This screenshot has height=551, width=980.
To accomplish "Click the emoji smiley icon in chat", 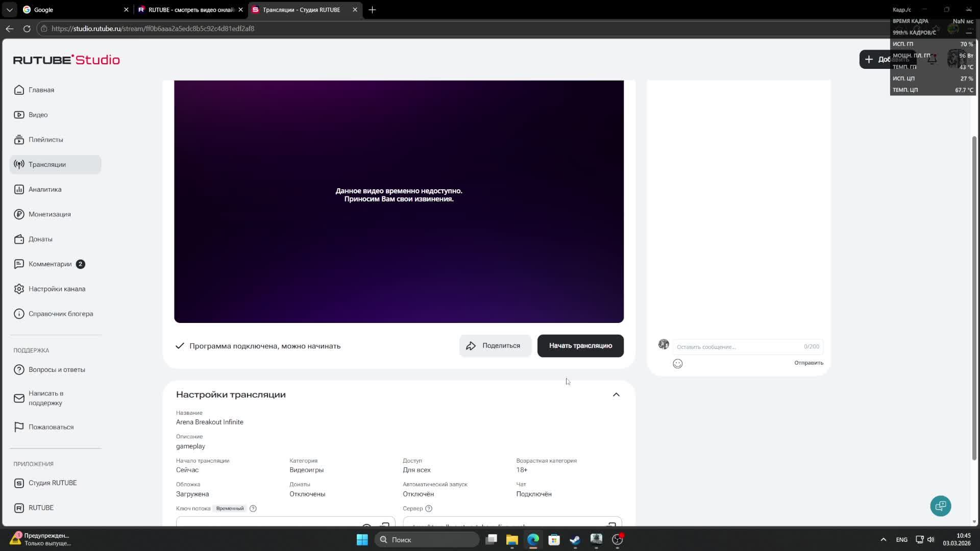I will pos(677,364).
